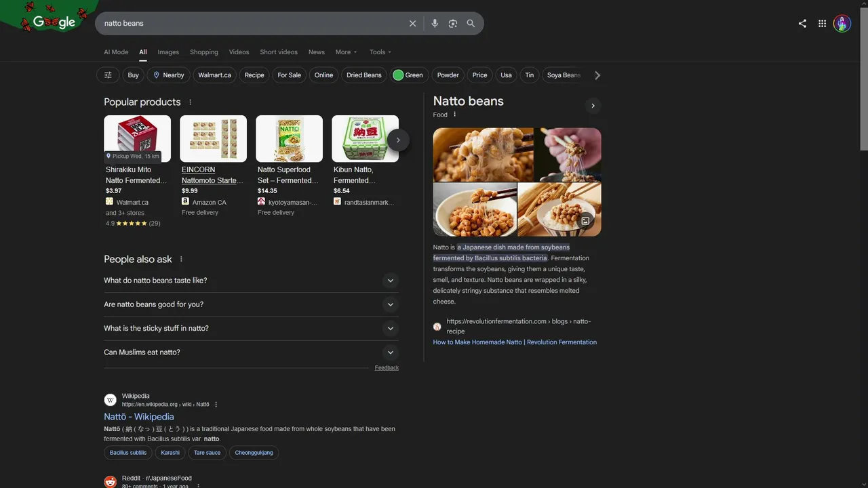Open 'How to Make Homemade Natto' link
The width and height of the screenshot is (868, 488).
point(515,342)
